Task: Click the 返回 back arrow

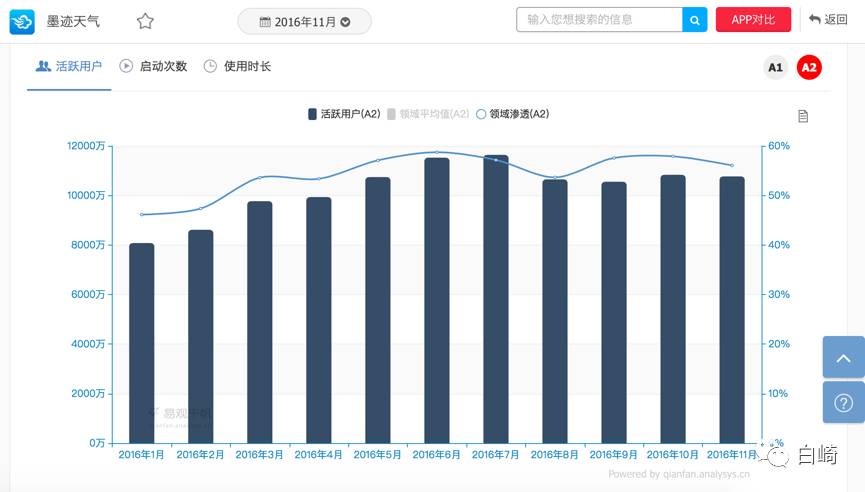Action: click(x=828, y=20)
